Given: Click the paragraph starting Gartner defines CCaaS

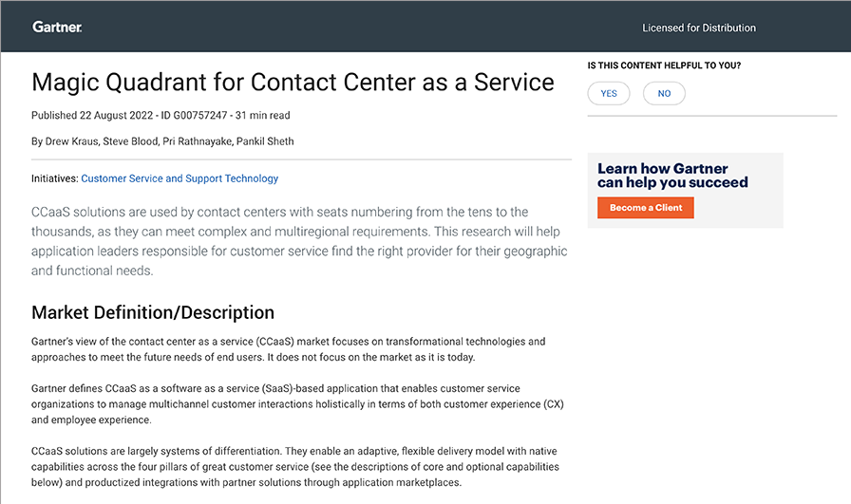Looking at the screenshot, I should [x=297, y=404].
